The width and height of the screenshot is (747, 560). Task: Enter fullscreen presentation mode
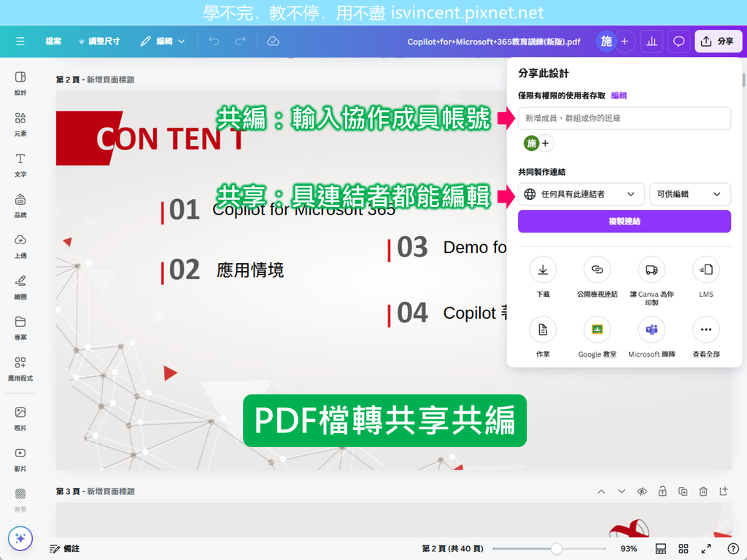[x=706, y=548]
